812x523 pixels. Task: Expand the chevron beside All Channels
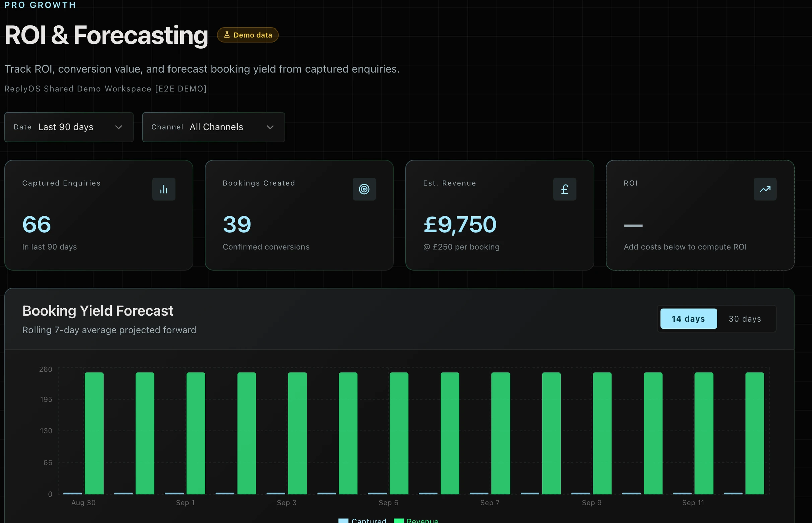pyautogui.click(x=270, y=127)
